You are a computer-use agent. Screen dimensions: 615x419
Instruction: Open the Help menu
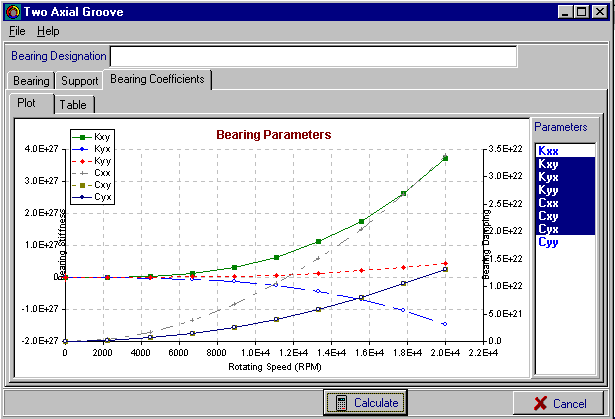[48, 31]
